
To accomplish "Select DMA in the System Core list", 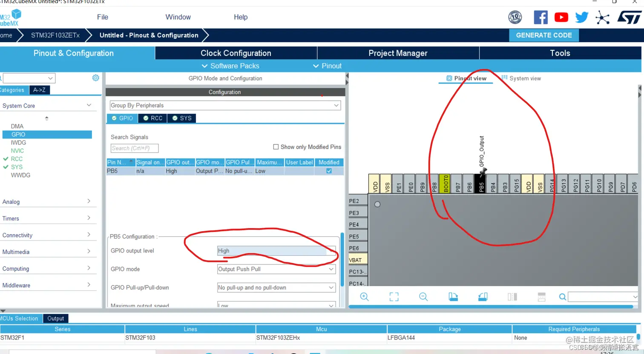I will click(x=17, y=126).
